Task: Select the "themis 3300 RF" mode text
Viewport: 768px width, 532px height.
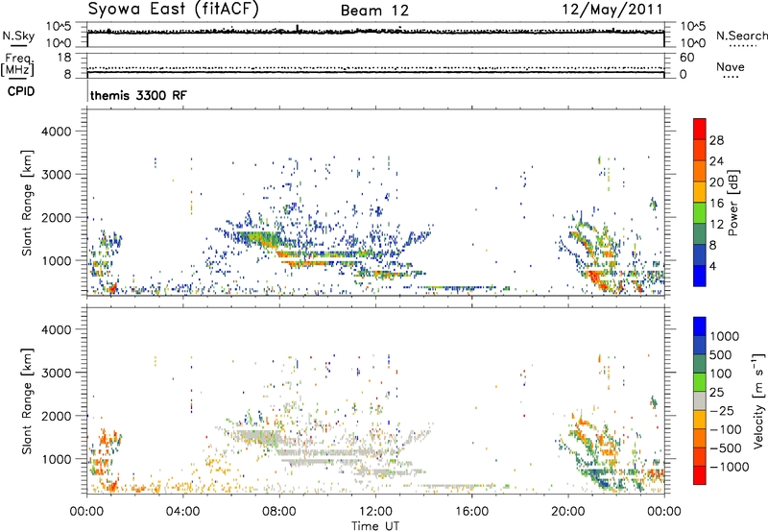Action: pos(138,95)
